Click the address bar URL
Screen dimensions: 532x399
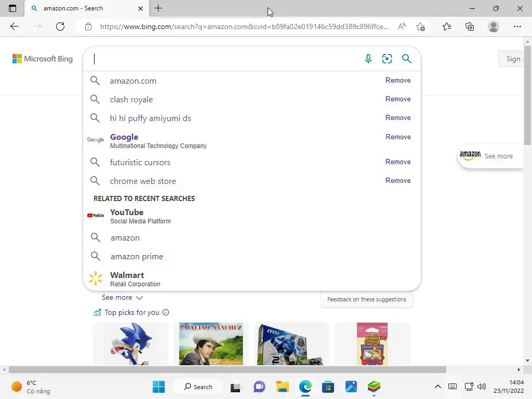(244, 26)
